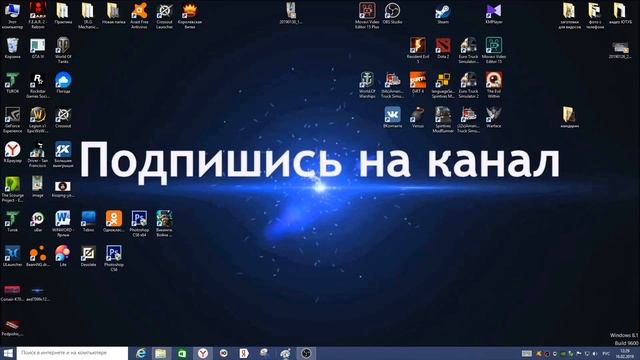
Task: Launch the BeamNG.drive shortcut
Action: point(38,256)
